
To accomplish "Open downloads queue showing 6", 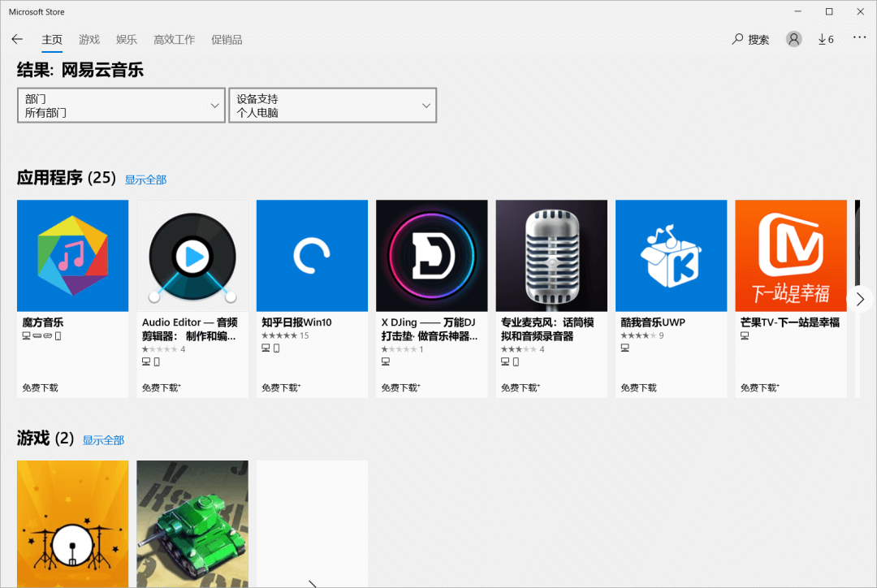I will pos(826,39).
